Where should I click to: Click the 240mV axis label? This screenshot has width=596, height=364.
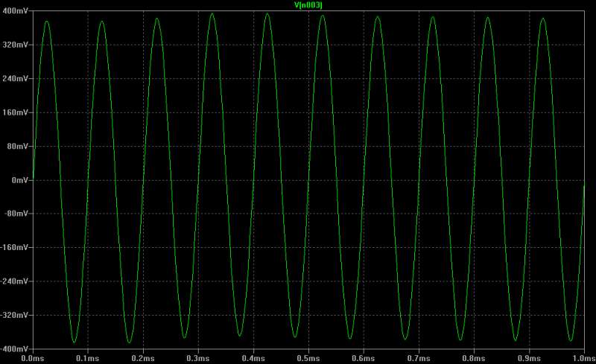[15, 79]
